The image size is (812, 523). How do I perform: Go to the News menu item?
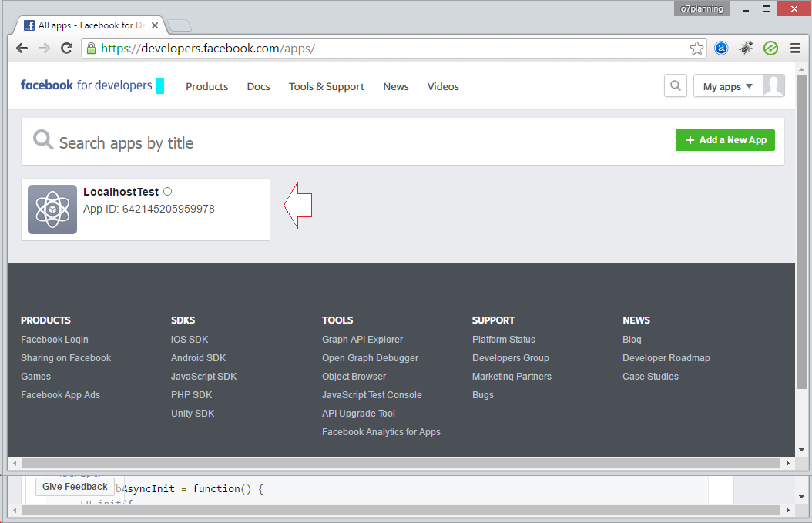coord(396,86)
